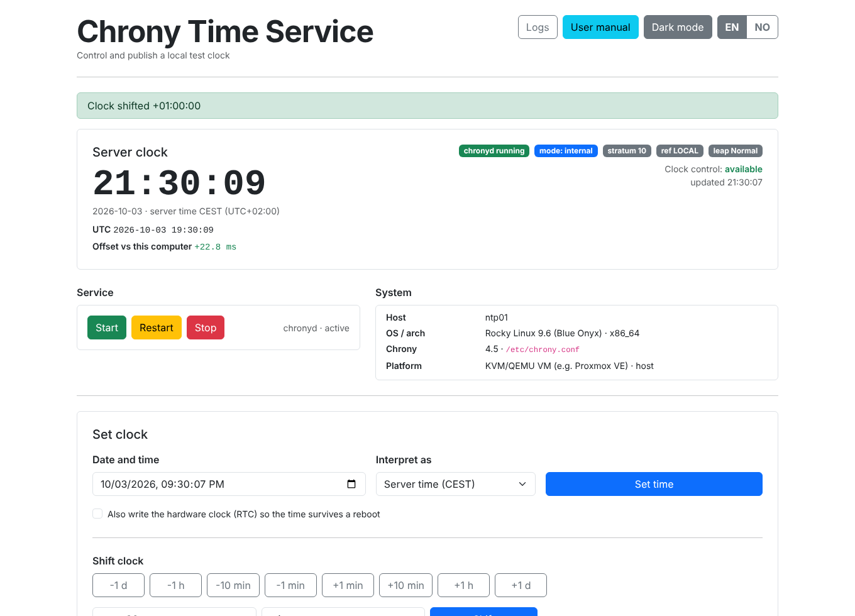855x616 pixels.
Task: Shift clock forward by 1 day
Action: point(521,585)
